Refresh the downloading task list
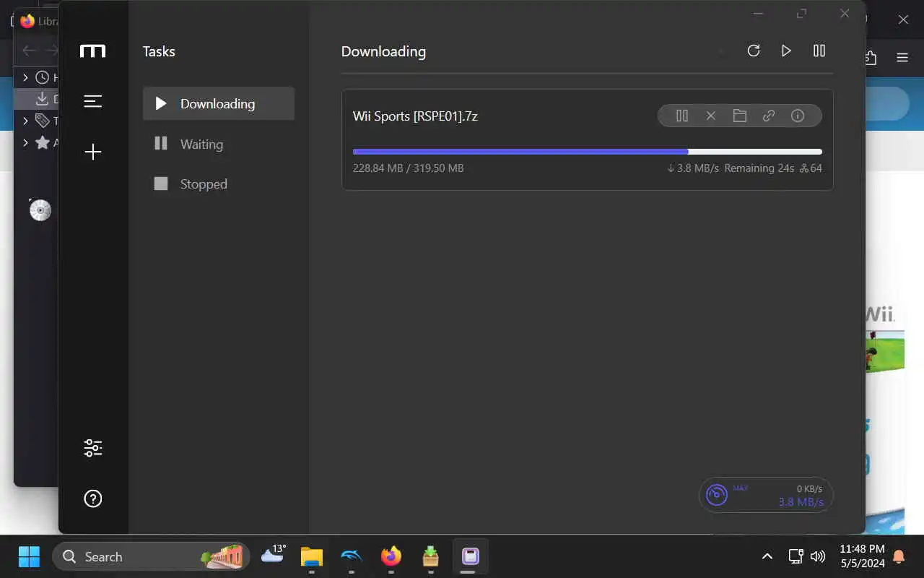The image size is (924, 578). tap(754, 51)
